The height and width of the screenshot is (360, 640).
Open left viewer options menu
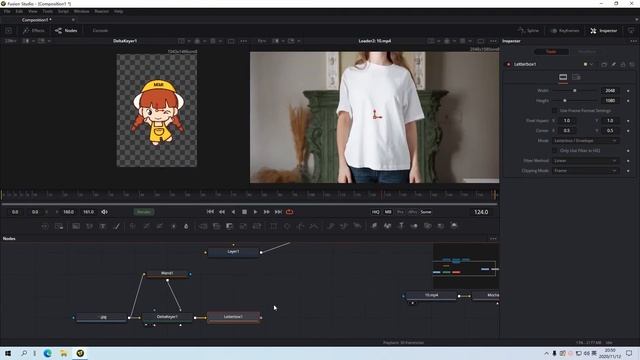244,41
